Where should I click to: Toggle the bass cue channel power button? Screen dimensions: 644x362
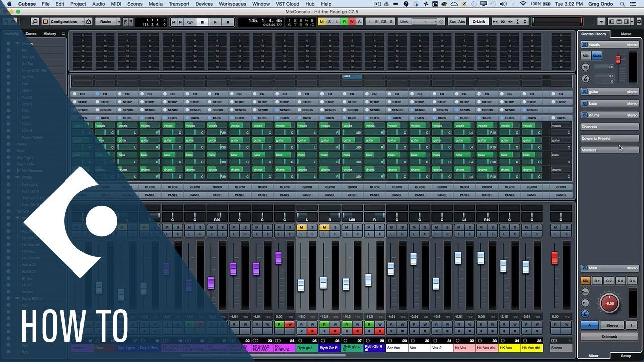point(585,103)
